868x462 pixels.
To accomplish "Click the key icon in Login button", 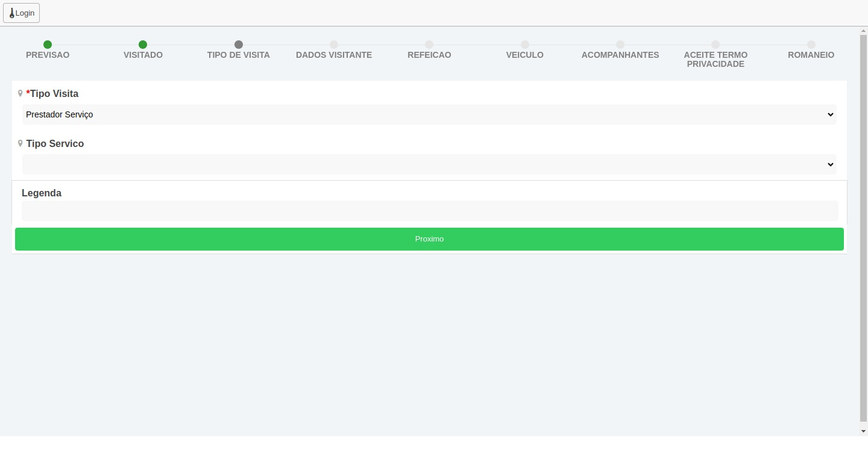I will point(11,13).
